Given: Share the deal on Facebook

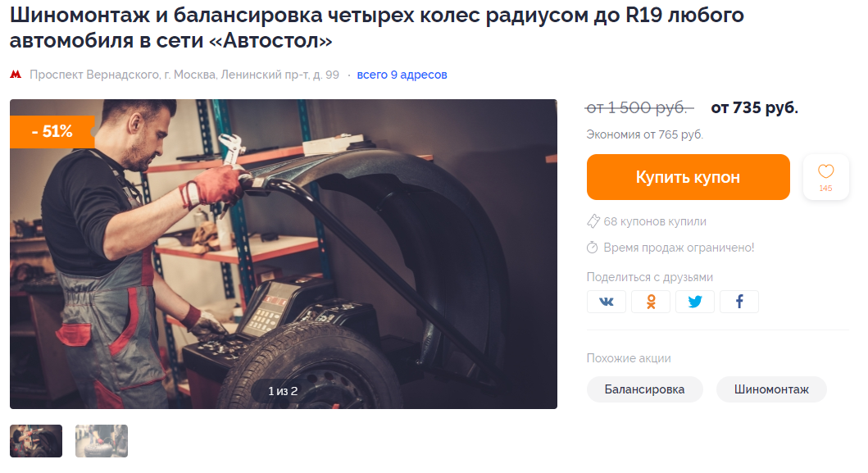Looking at the screenshot, I should tap(739, 302).
